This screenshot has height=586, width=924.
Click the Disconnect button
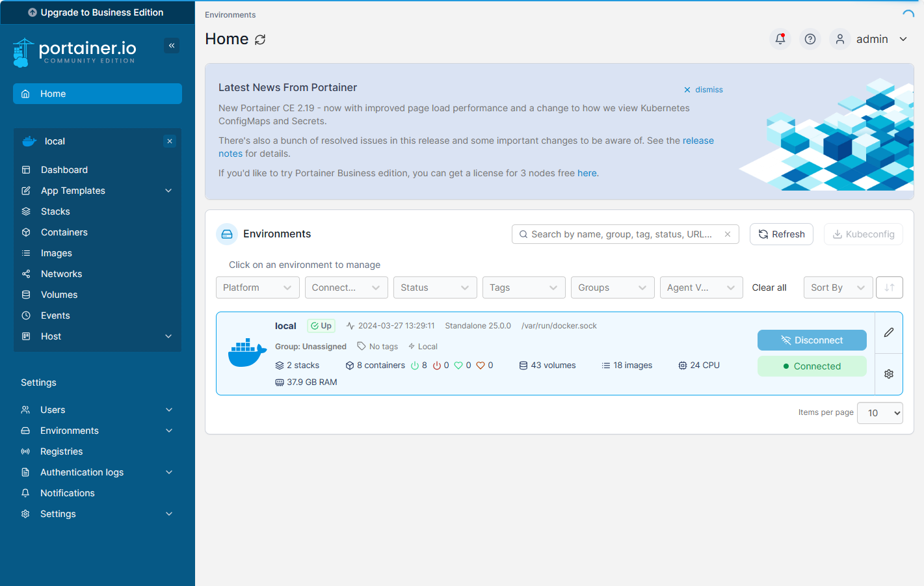tap(812, 340)
